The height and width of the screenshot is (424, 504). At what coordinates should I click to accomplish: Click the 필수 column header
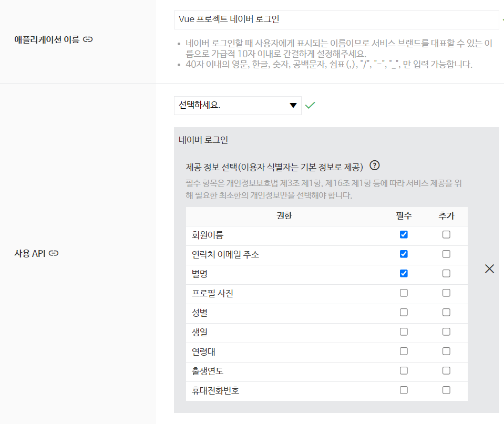(404, 216)
